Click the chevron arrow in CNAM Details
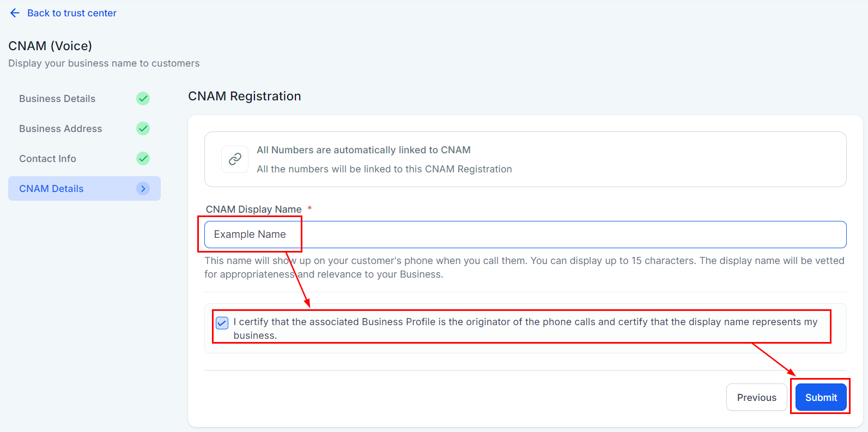868x432 pixels. (x=143, y=189)
